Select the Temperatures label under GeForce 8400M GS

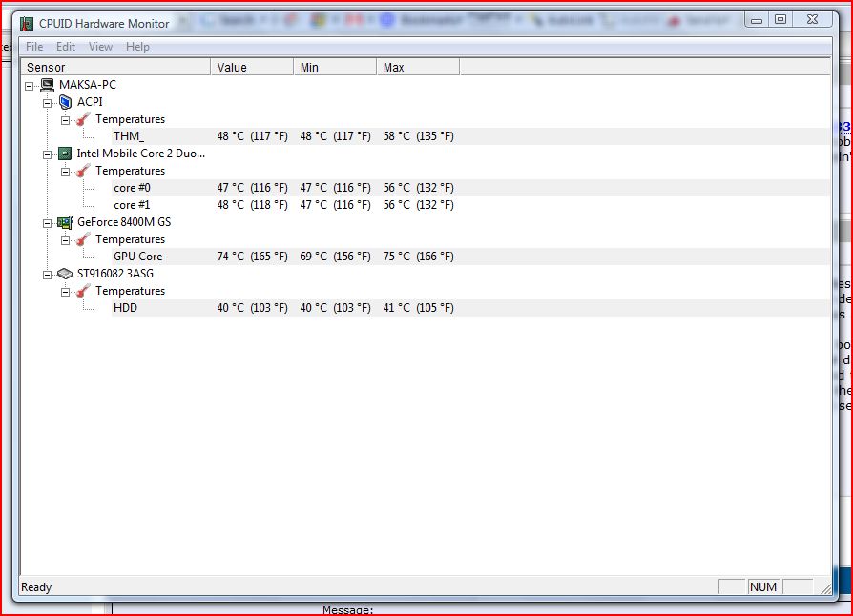click(x=130, y=239)
